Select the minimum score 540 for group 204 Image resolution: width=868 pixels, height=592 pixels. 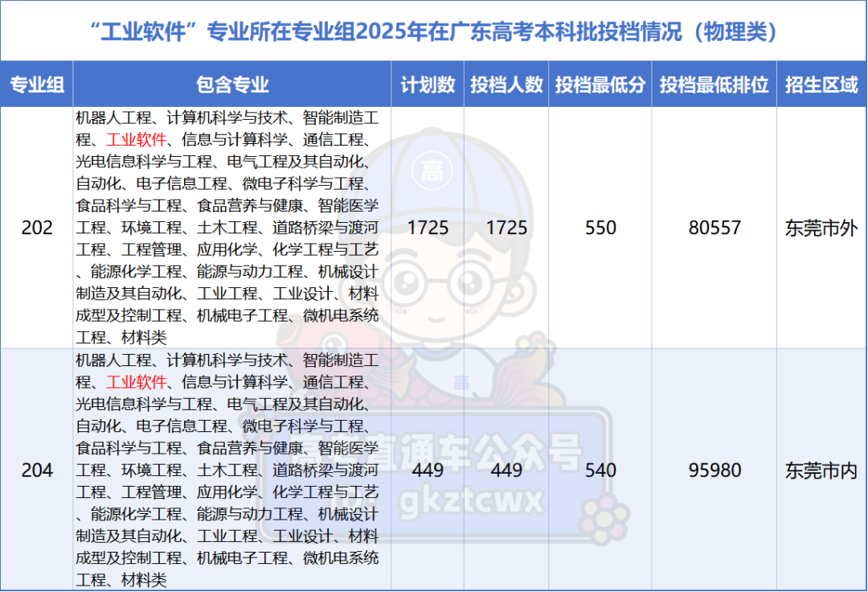click(x=600, y=471)
